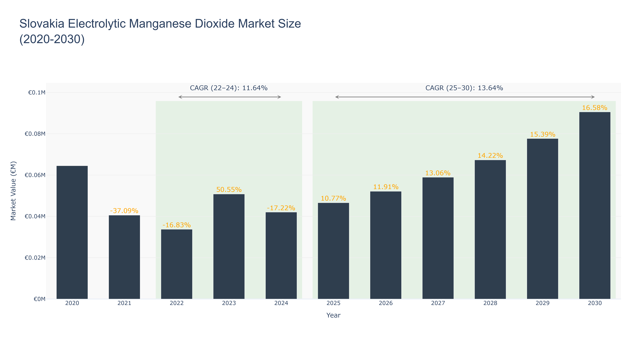Click the -17.22% growth label
This screenshot has width=644, height=345.
pos(281,208)
